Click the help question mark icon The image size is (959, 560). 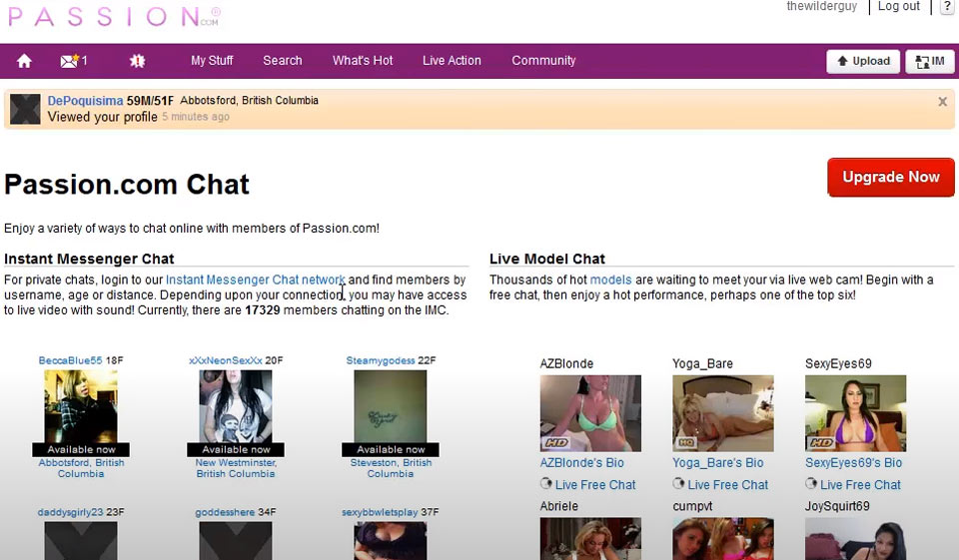(x=946, y=7)
